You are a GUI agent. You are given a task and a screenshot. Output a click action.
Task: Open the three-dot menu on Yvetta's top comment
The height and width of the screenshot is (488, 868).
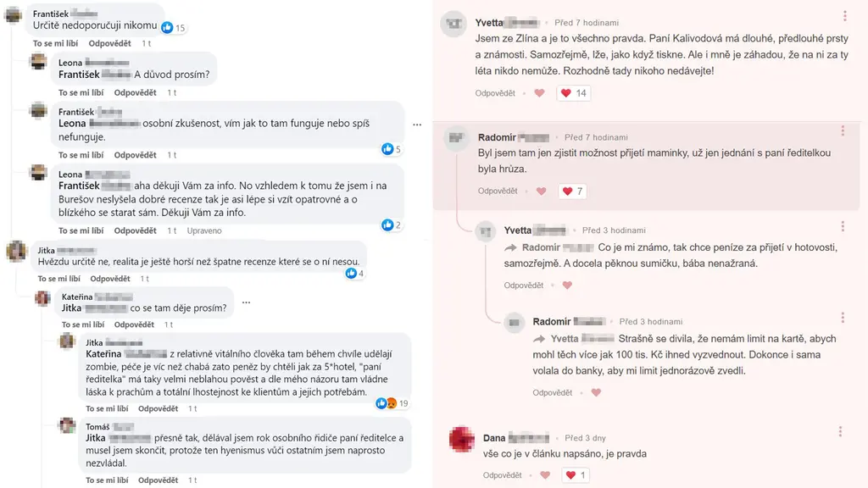845,16
